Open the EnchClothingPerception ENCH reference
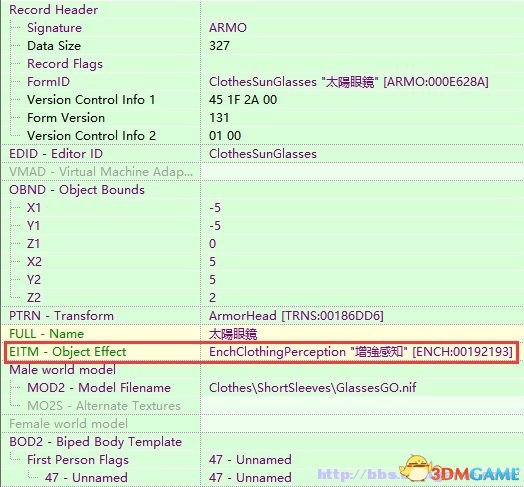The height and width of the screenshot is (487, 524). pos(361,352)
